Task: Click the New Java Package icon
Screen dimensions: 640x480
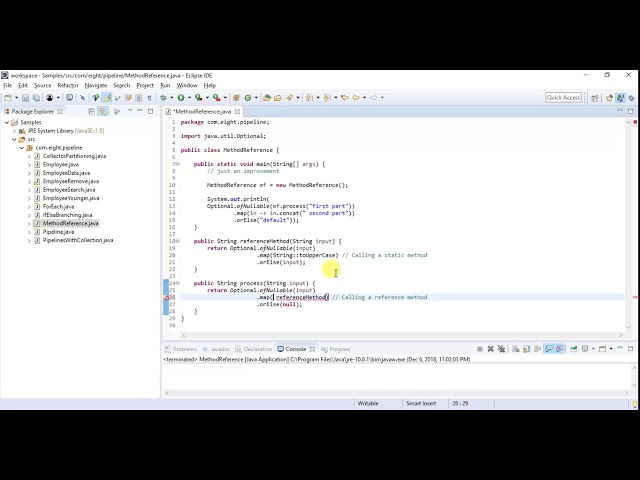Action: pyautogui.click(x=236, y=98)
